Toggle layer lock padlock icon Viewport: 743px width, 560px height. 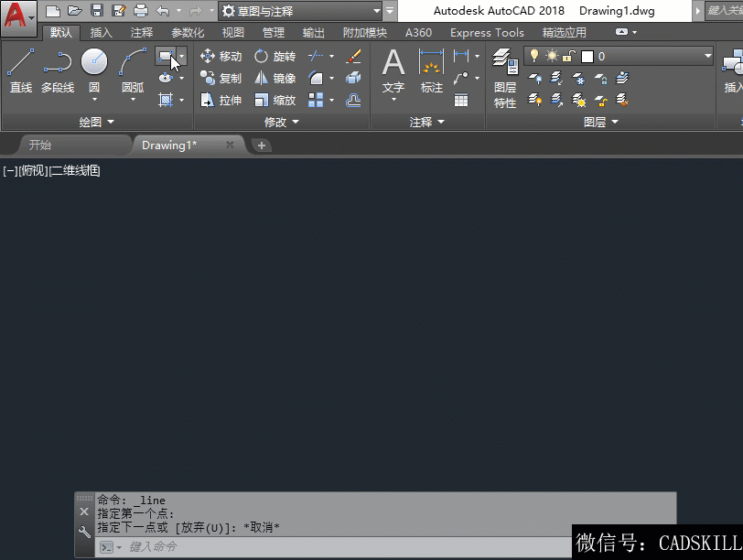[568, 57]
